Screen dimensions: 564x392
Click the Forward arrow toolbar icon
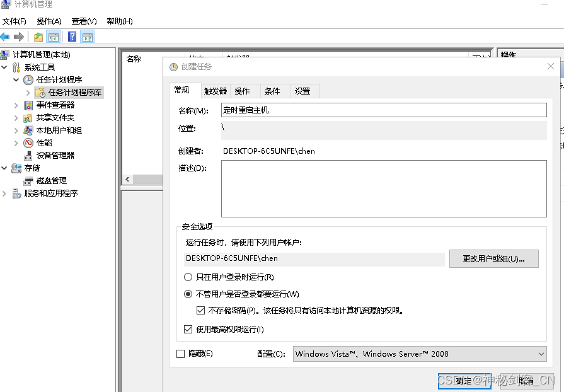[x=19, y=37]
